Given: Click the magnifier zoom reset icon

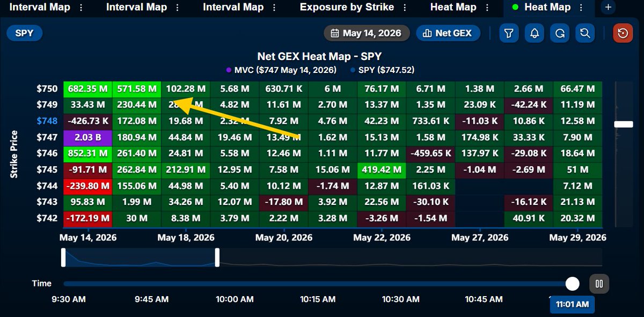Looking at the screenshot, I should [585, 33].
